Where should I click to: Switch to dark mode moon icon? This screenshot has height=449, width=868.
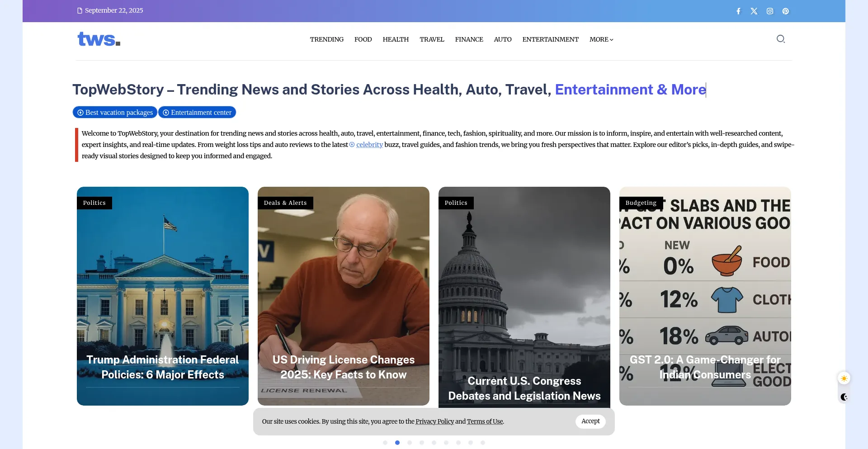pos(844,397)
